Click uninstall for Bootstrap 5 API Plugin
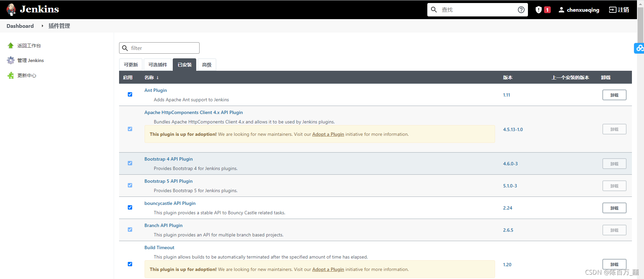 pyautogui.click(x=614, y=186)
